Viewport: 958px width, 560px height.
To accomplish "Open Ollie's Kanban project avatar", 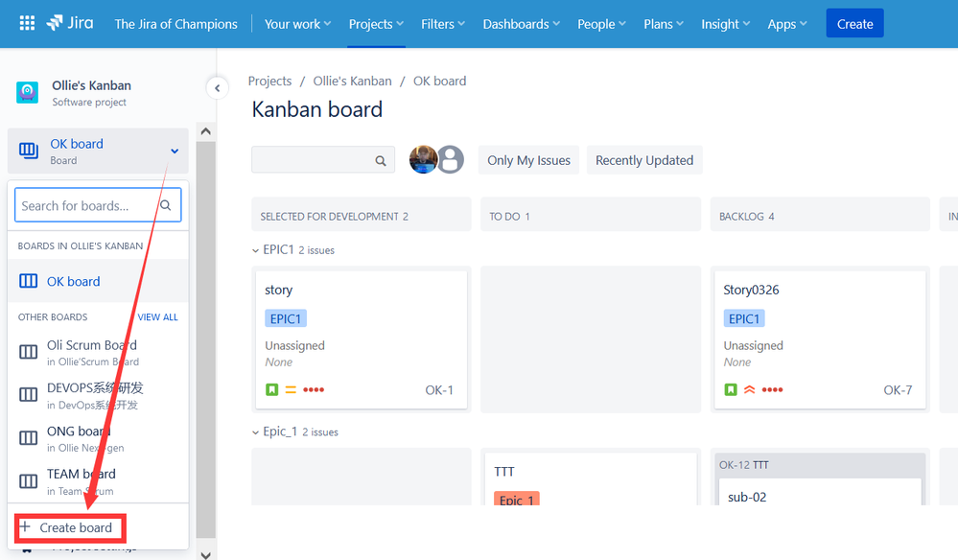I will click(x=27, y=92).
